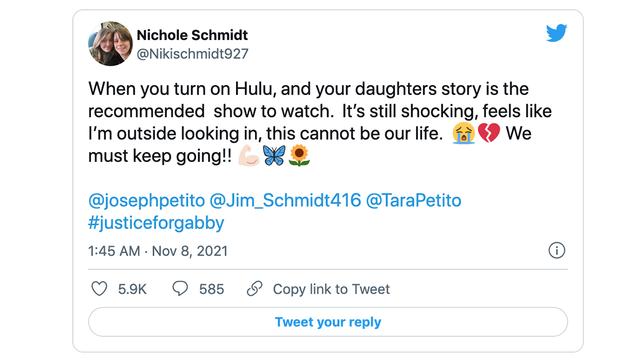Click the Twitter bird logo
Screen dimensions: 640x360
(x=556, y=33)
